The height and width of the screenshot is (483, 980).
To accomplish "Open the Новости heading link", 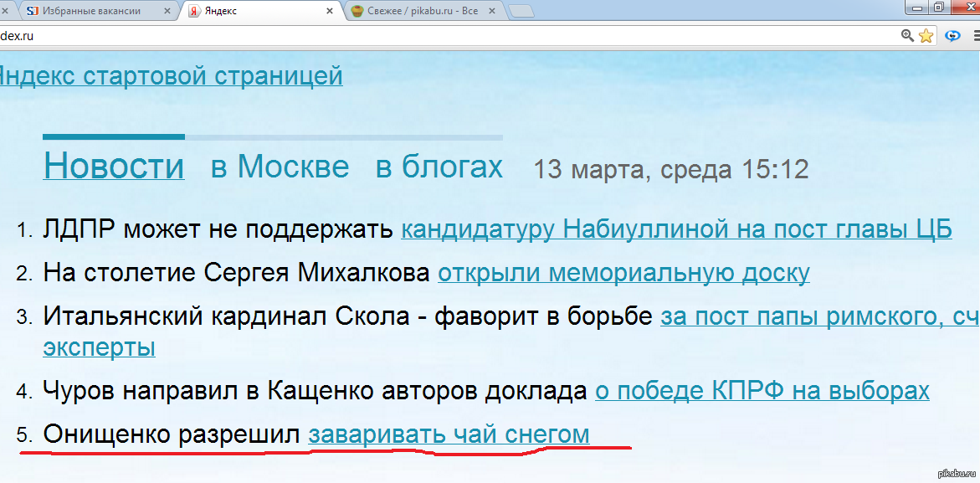I will coord(114,166).
